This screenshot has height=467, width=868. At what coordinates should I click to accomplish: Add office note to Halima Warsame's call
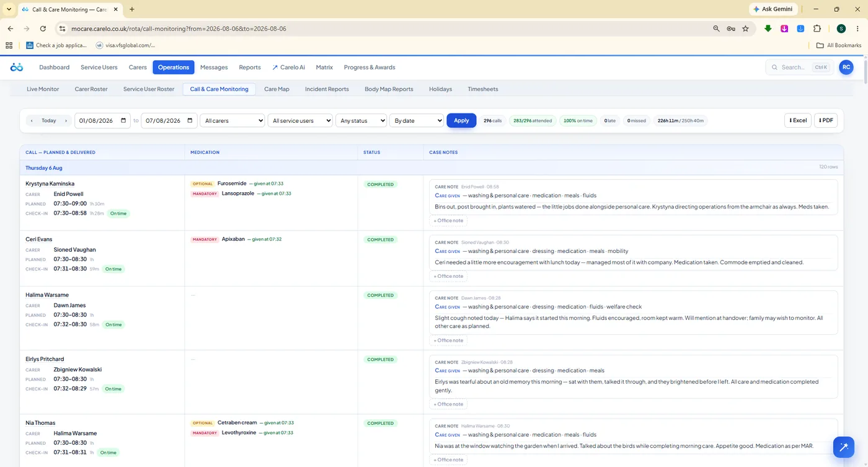(448, 340)
